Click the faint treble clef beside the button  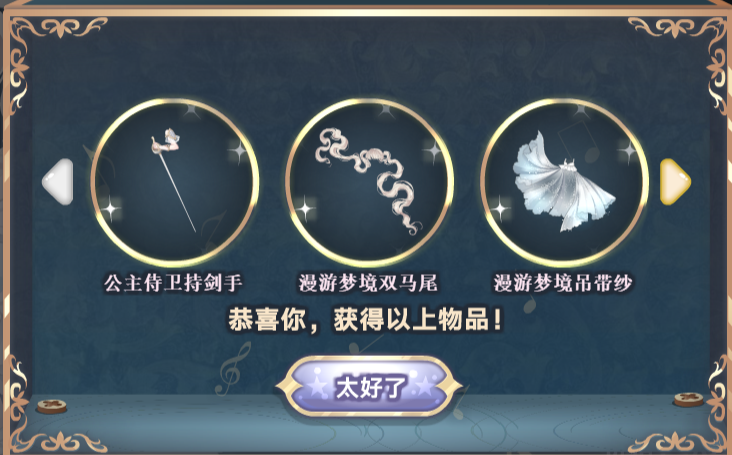(x=232, y=368)
